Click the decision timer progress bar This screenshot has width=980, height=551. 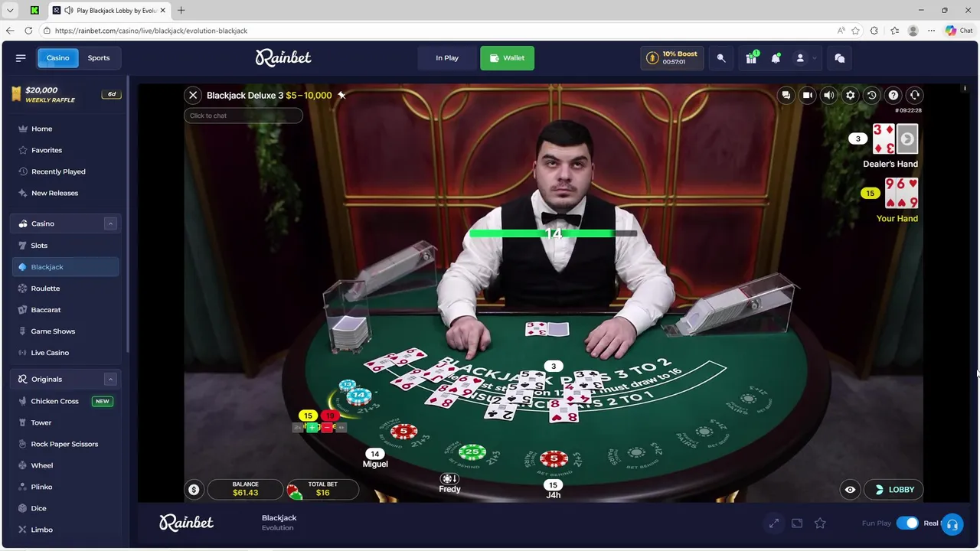553,233
